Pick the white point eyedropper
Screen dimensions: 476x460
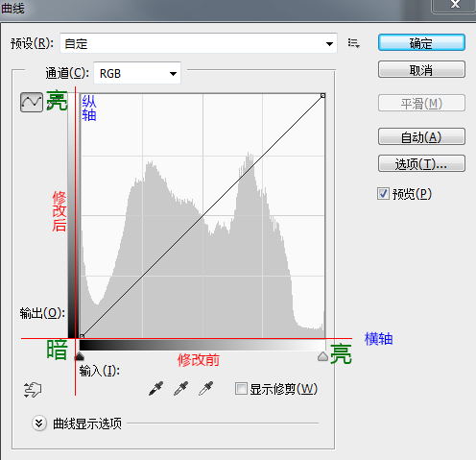[205, 389]
